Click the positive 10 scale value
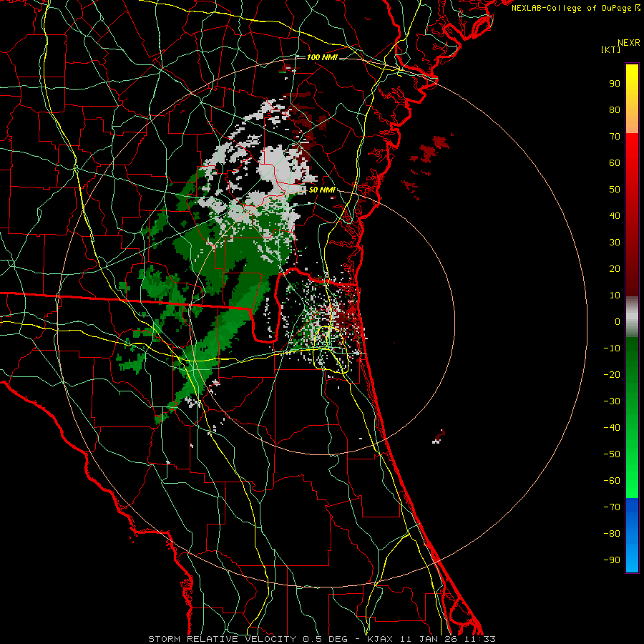Image resolution: width=644 pixels, height=644 pixels. tap(615, 296)
